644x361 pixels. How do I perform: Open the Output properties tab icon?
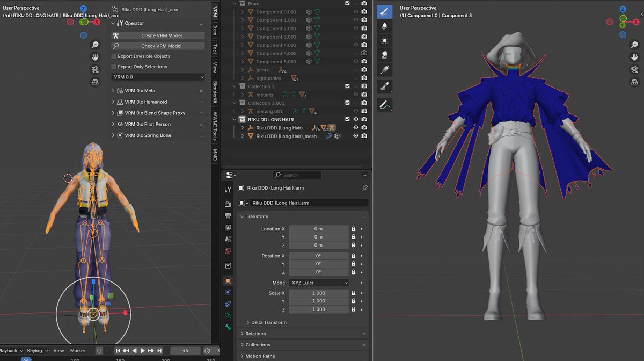228,216
